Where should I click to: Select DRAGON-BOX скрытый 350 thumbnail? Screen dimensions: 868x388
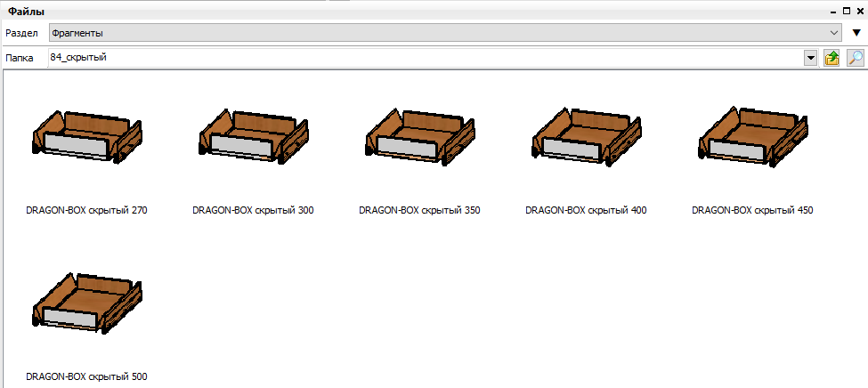point(420,137)
